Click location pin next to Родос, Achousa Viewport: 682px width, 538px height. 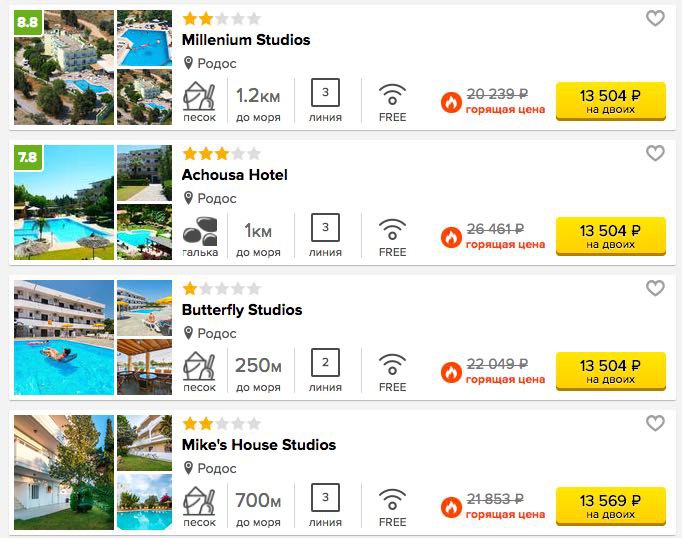click(x=188, y=198)
